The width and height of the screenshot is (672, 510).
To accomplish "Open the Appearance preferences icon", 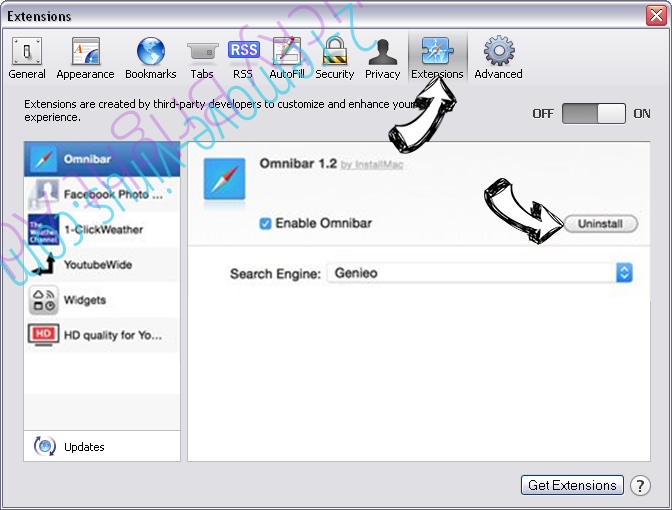I will [x=85, y=51].
